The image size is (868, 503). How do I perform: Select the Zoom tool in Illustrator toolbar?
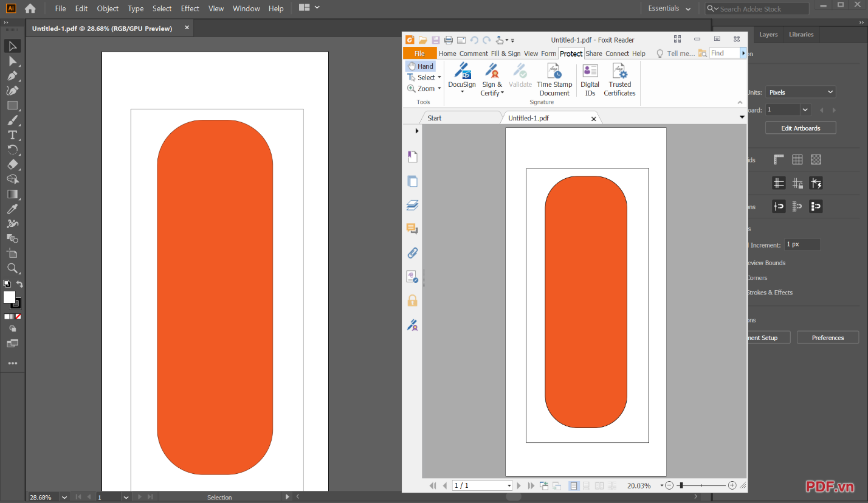(x=12, y=268)
